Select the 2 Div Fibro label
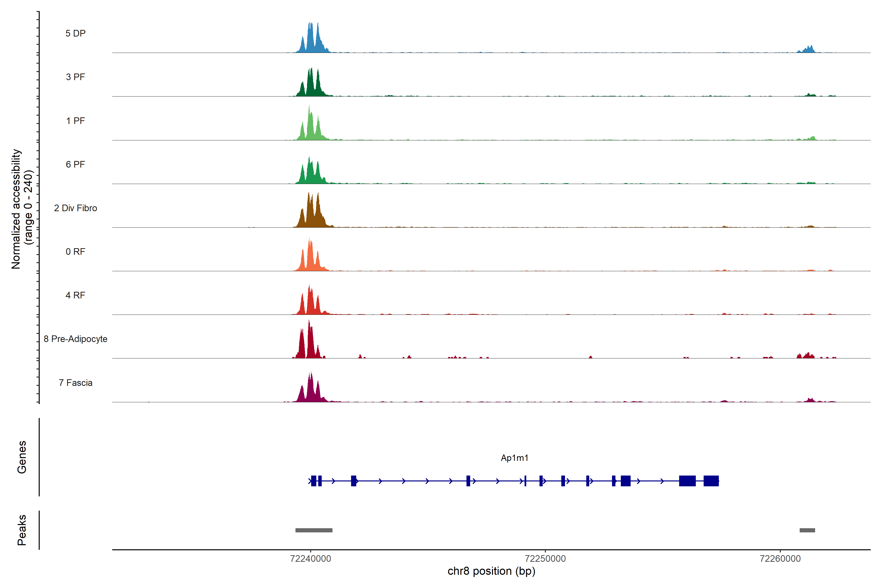This screenshot has width=882, height=588. coord(75,208)
